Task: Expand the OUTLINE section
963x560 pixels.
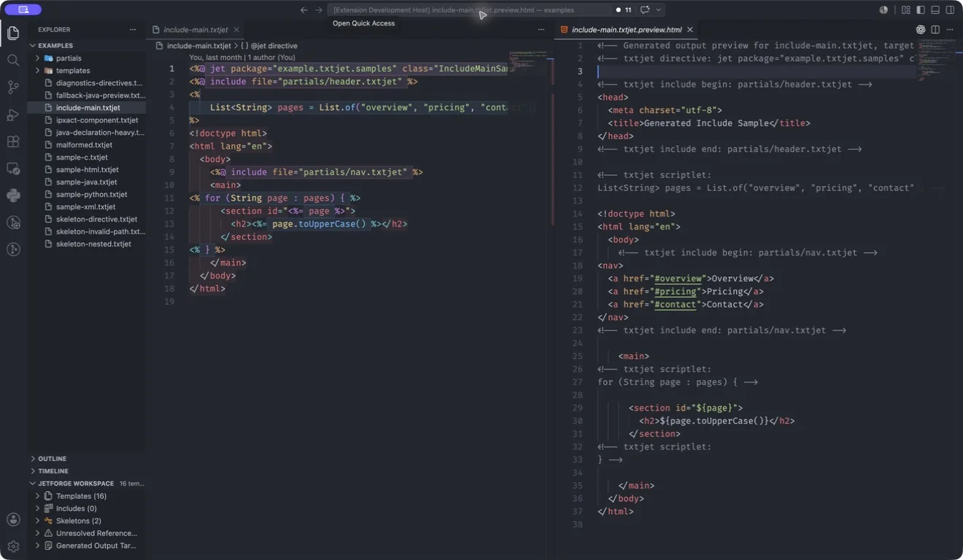Action: click(x=33, y=459)
